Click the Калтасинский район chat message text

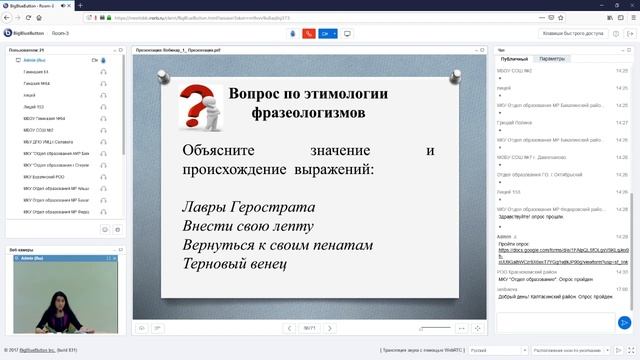pos(555,297)
